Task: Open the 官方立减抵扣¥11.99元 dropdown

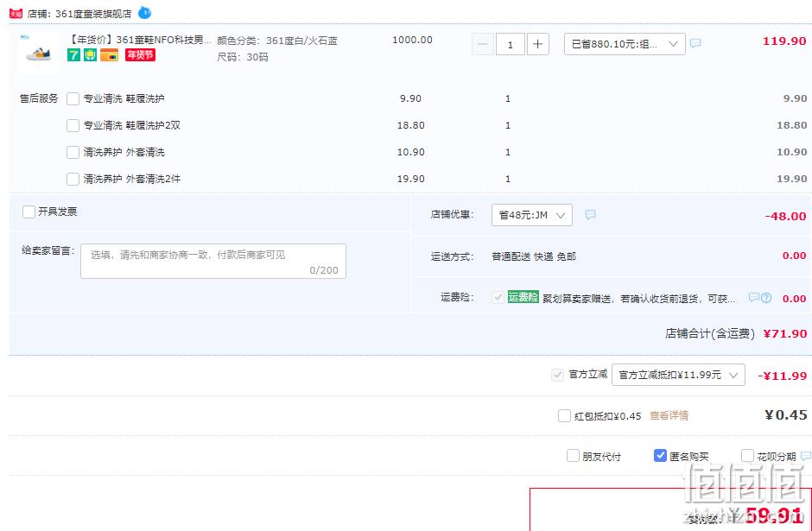Action: coord(678,376)
